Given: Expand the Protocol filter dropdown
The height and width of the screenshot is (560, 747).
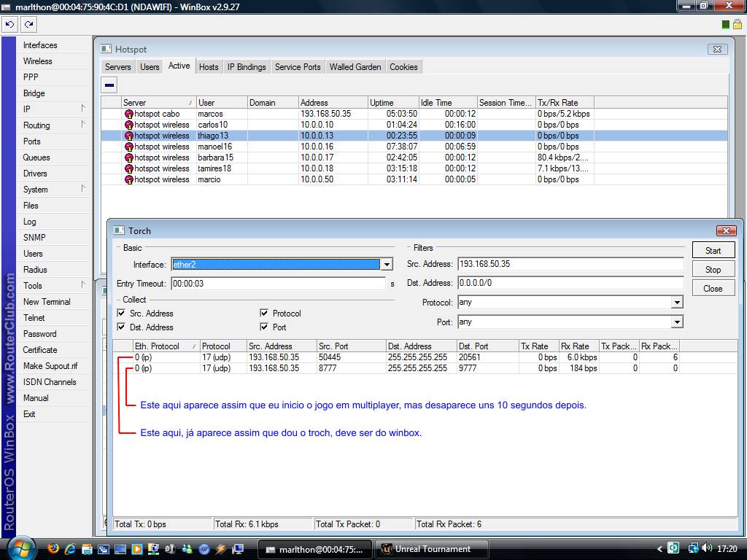Looking at the screenshot, I should (x=677, y=303).
